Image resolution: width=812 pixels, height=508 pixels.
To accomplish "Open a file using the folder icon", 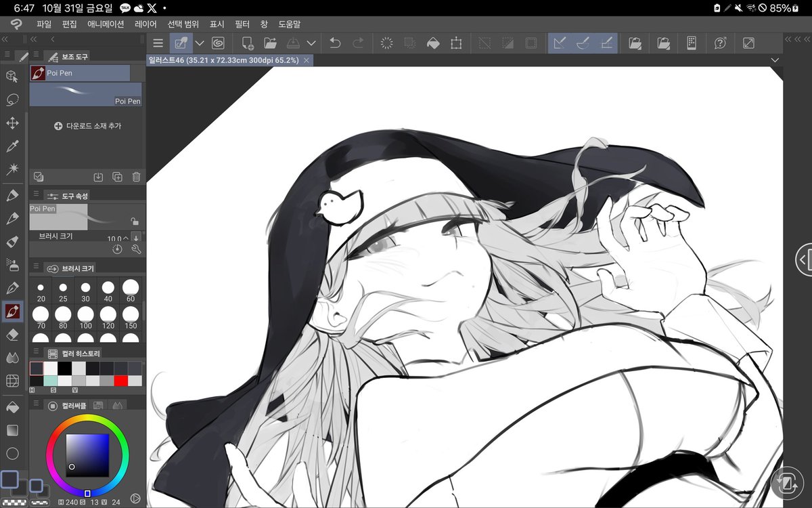I will pos(271,43).
